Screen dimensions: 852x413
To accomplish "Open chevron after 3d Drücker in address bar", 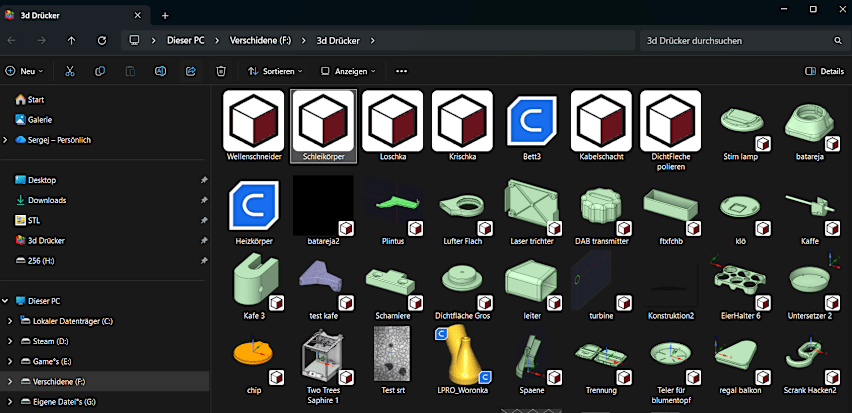I will [372, 41].
